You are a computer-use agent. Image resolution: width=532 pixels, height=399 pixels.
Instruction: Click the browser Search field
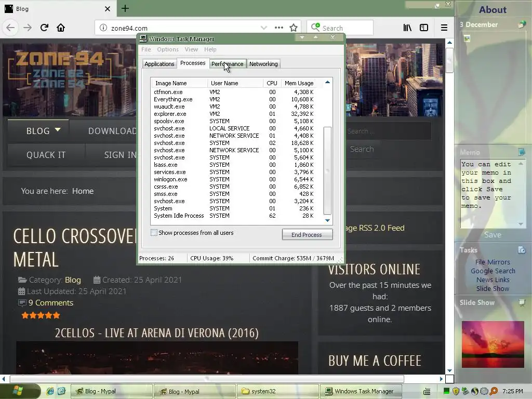coord(340,28)
